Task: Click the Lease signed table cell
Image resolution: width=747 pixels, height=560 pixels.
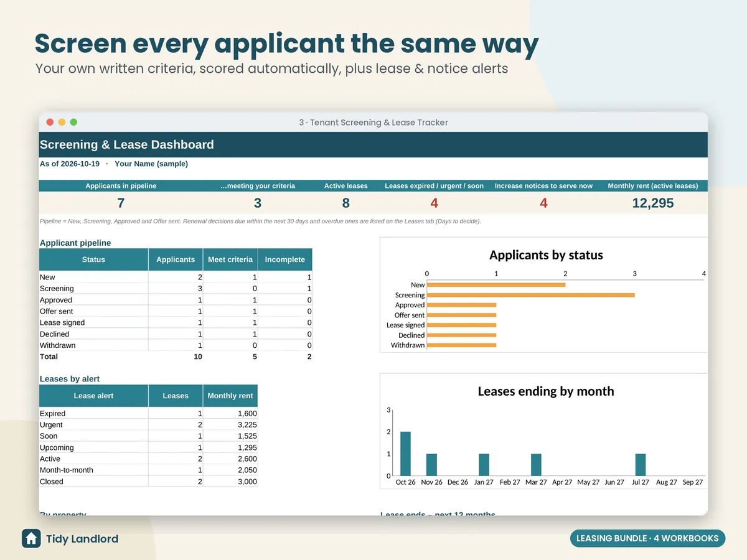Action: pyautogui.click(x=93, y=322)
